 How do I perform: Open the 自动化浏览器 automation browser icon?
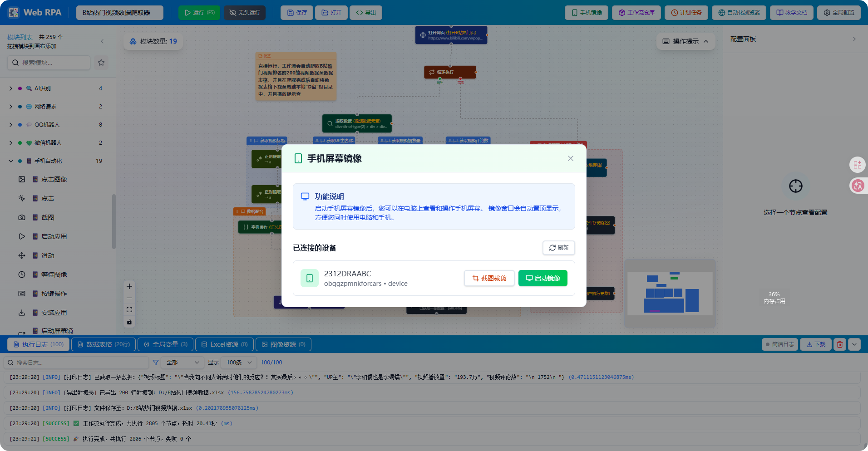[x=739, y=12]
